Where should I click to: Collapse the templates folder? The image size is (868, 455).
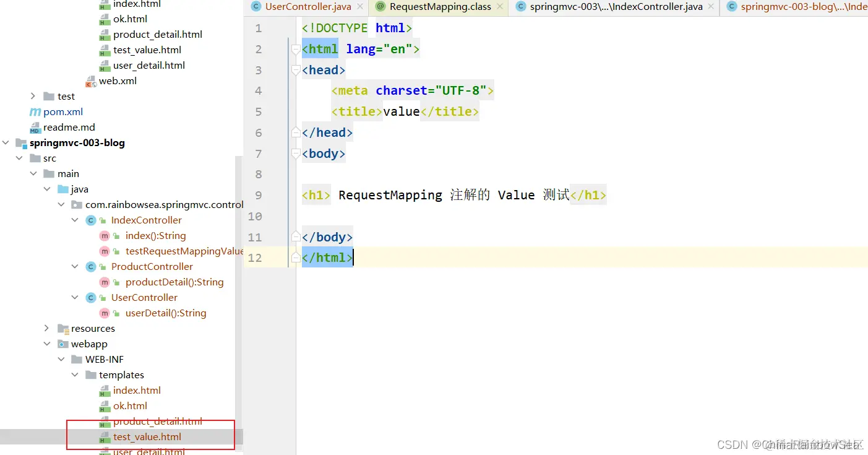(75, 375)
